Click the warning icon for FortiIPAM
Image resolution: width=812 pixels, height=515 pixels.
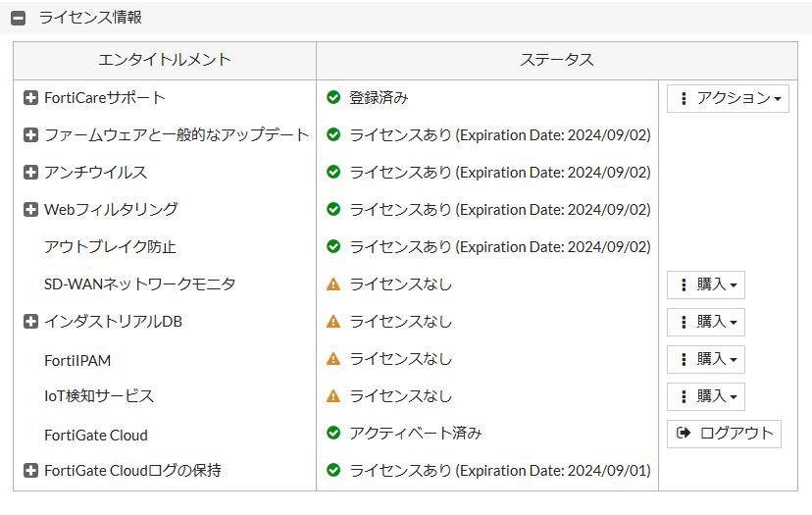click(x=333, y=359)
